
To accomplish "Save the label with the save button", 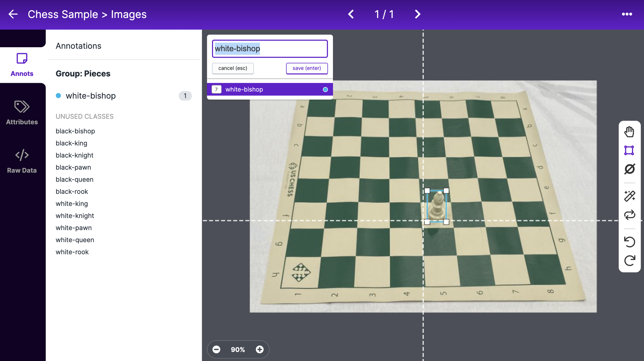I will pyautogui.click(x=307, y=68).
